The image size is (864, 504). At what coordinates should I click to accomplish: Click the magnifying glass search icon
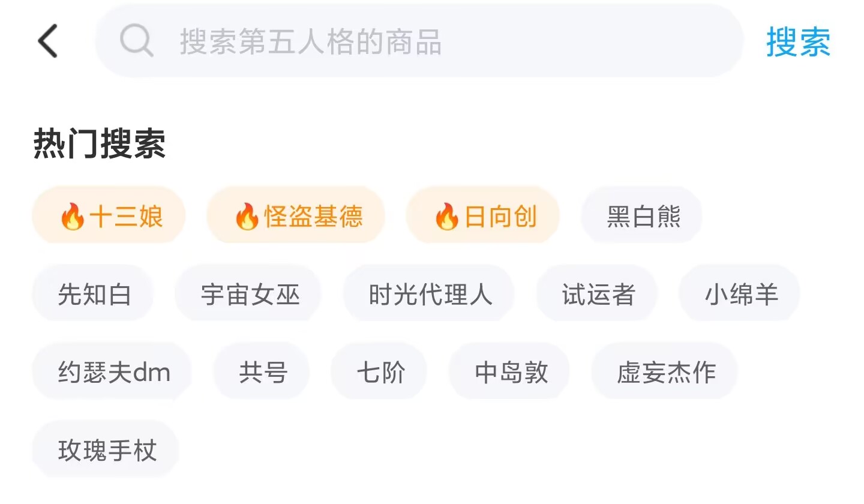pos(136,41)
